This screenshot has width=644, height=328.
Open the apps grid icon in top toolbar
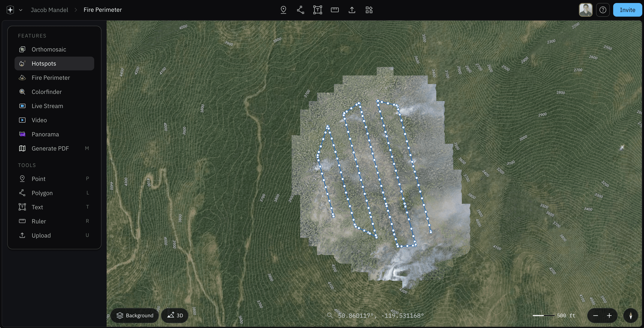(x=369, y=10)
